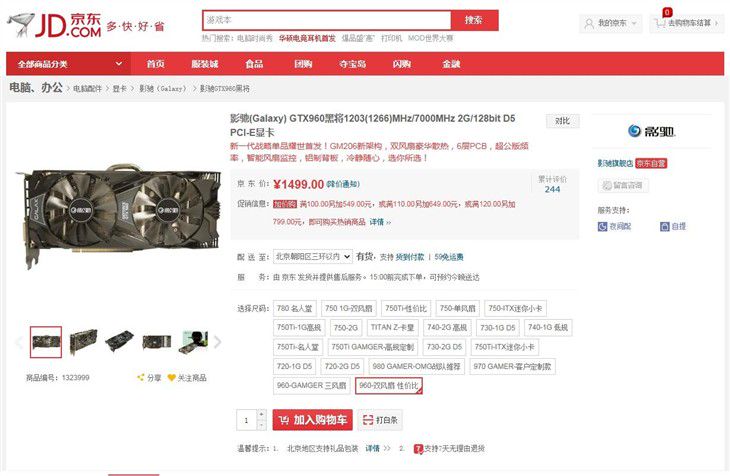Select 720-1G D5 option
The height and width of the screenshot is (476, 730).
tap(295, 366)
